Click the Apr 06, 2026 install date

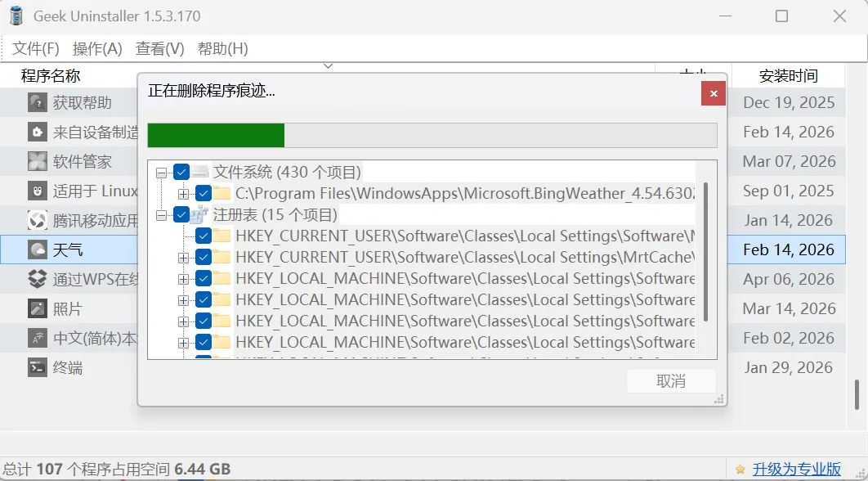pos(789,279)
